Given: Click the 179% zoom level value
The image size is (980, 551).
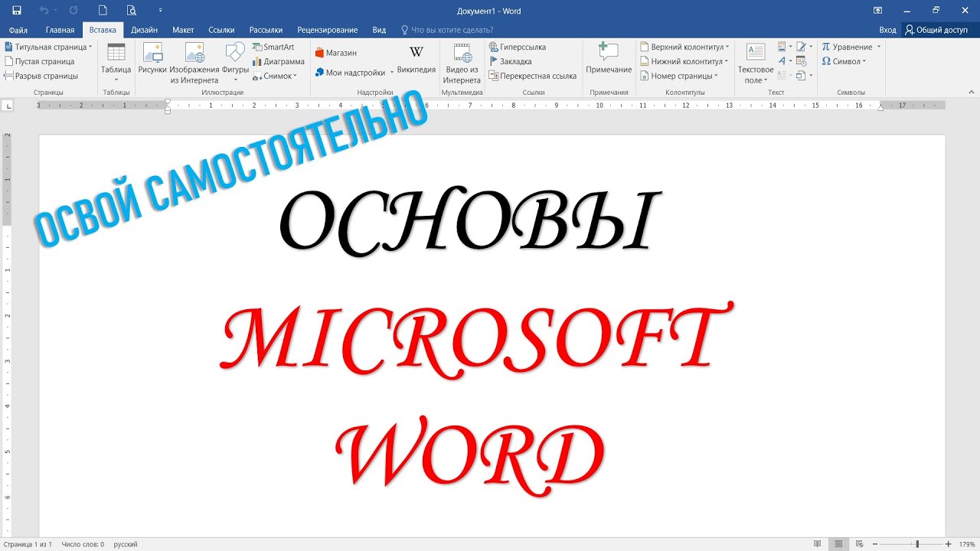Looking at the screenshot, I should [966, 544].
